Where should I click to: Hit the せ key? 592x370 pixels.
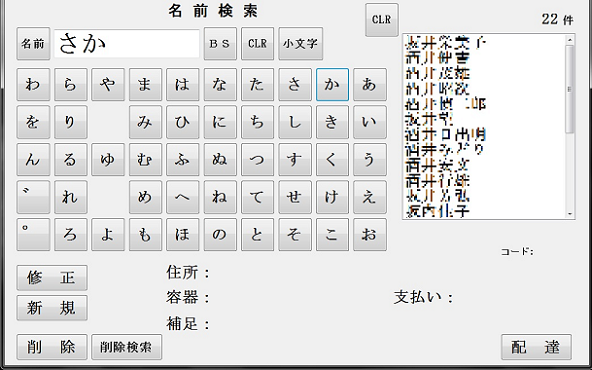click(295, 197)
